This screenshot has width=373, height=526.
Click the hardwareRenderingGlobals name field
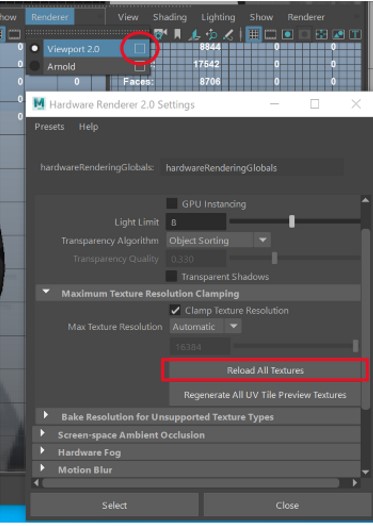252,168
